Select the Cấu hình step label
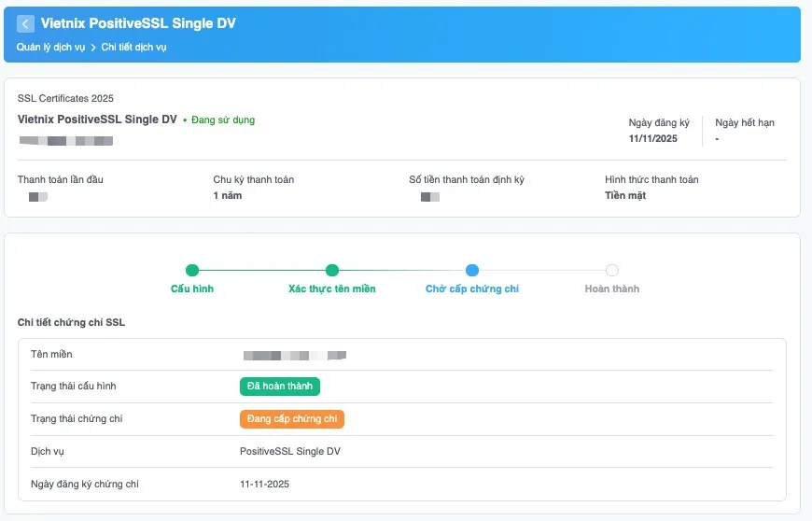Viewport: 812px width, 521px height. pyautogui.click(x=192, y=289)
